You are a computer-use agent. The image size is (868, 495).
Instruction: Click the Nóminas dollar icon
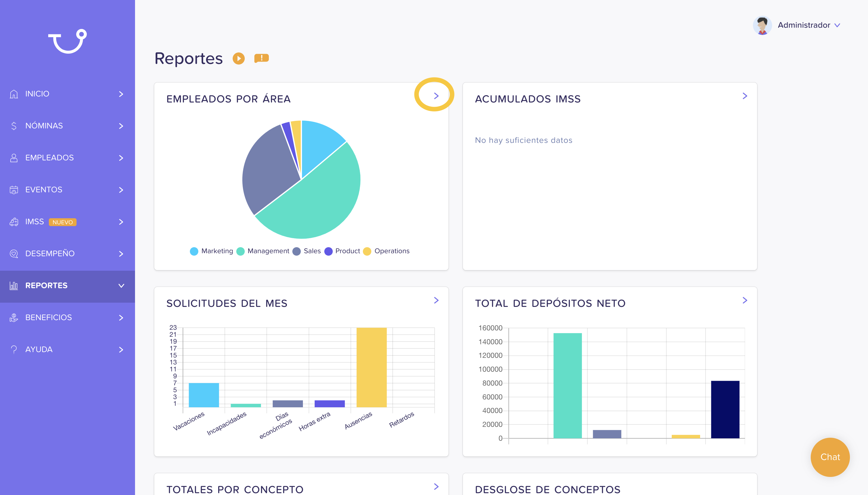coord(14,126)
